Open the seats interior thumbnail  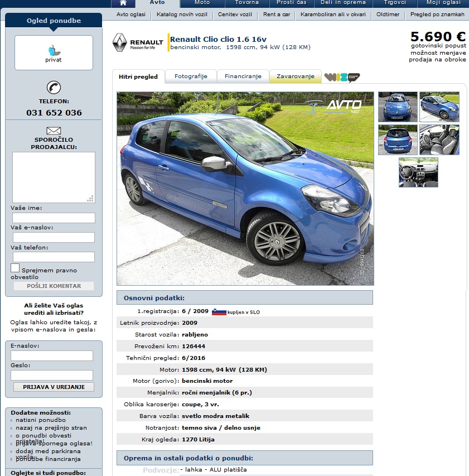click(439, 140)
